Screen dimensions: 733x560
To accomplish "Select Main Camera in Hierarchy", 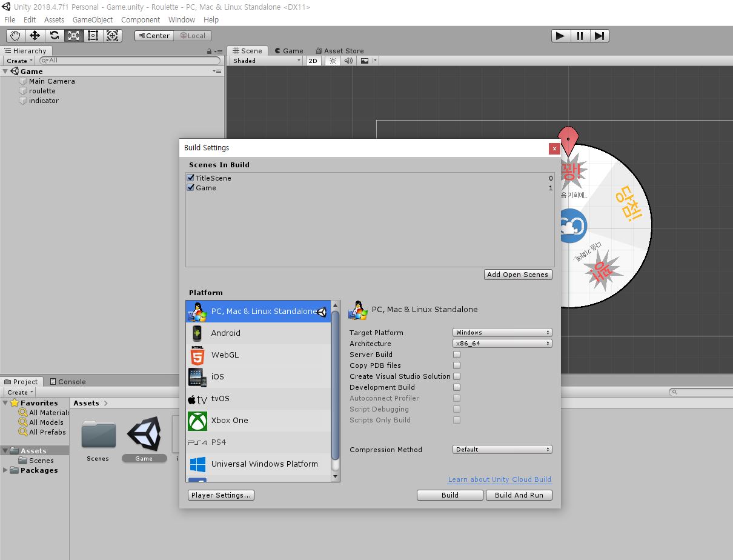I will tap(52, 81).
